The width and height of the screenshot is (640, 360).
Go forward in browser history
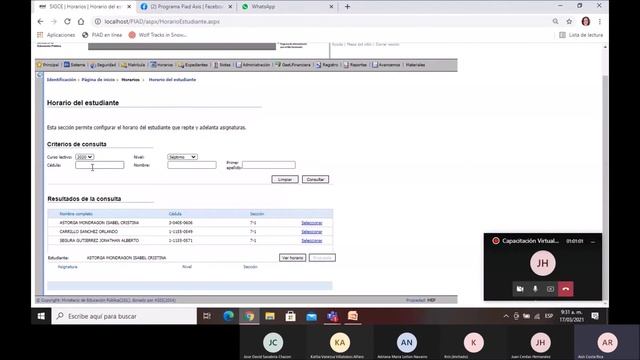[53, 22]
